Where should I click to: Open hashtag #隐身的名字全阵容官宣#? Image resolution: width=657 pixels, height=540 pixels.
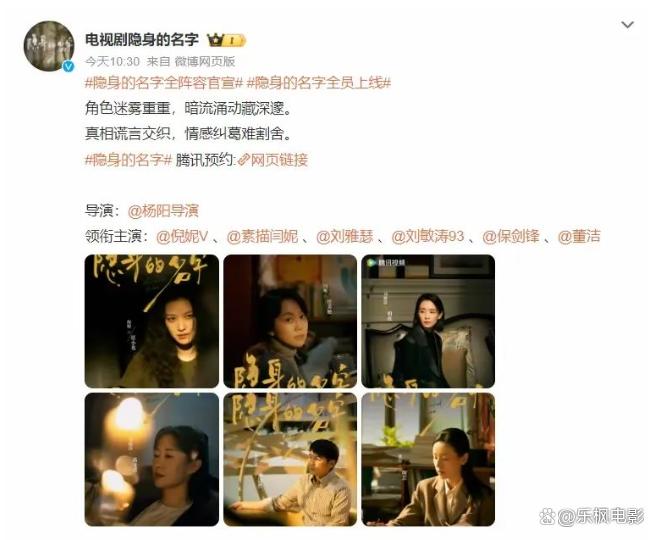point(164,83)
